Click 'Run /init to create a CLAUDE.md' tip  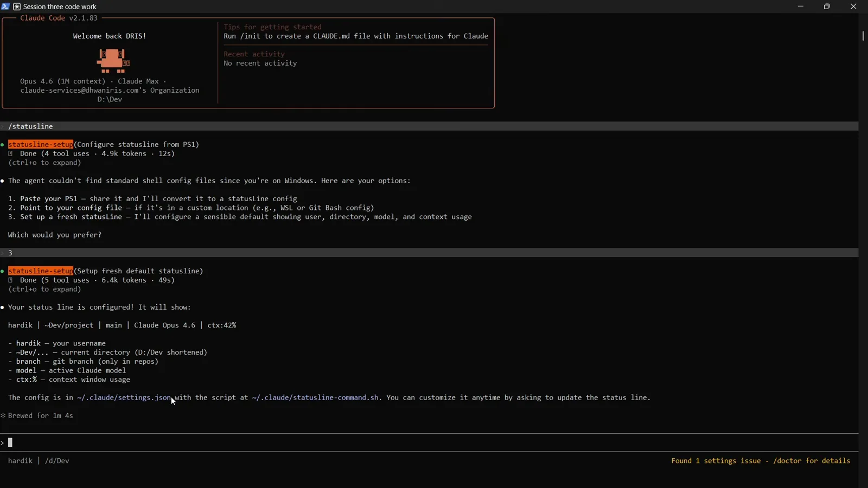(356, 36)
